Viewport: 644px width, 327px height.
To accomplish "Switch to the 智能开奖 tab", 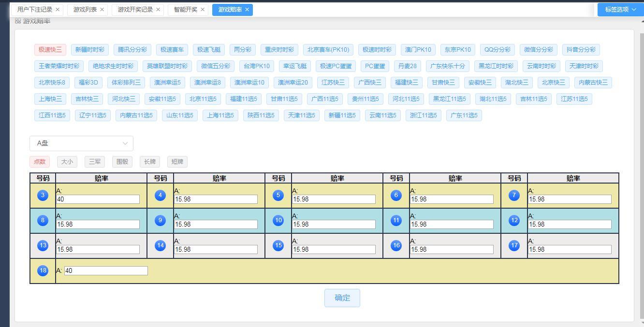I will 185,10.
